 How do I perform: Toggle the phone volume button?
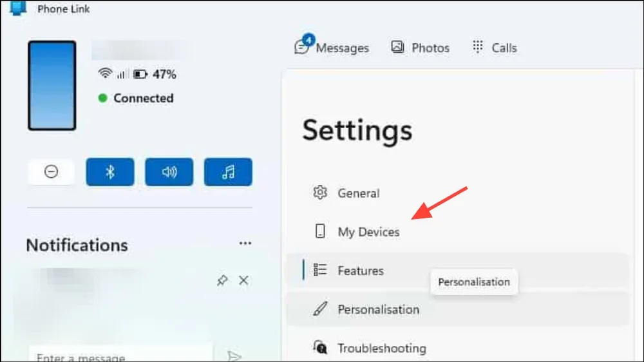tap(169, 172)
